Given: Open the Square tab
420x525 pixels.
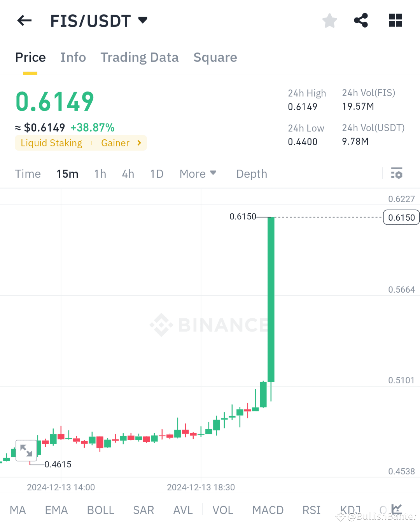Looking at the screenshot, I should tap(215, 57).
